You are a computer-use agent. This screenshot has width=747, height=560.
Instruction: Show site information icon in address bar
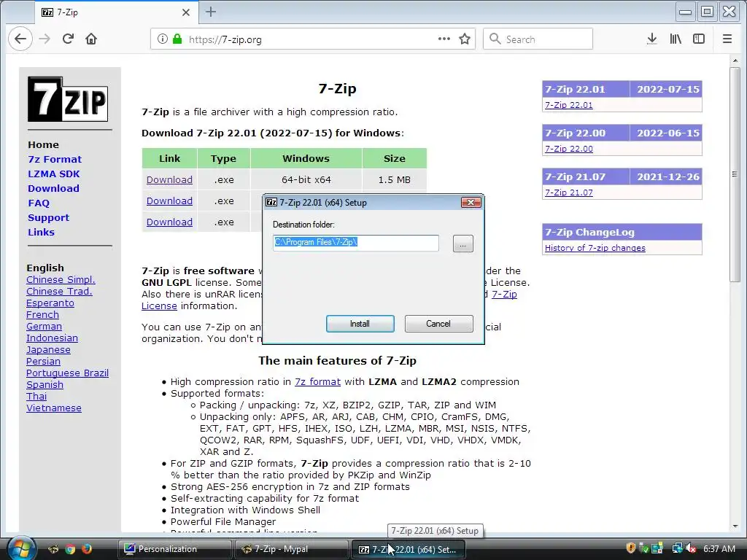[163, 39]
